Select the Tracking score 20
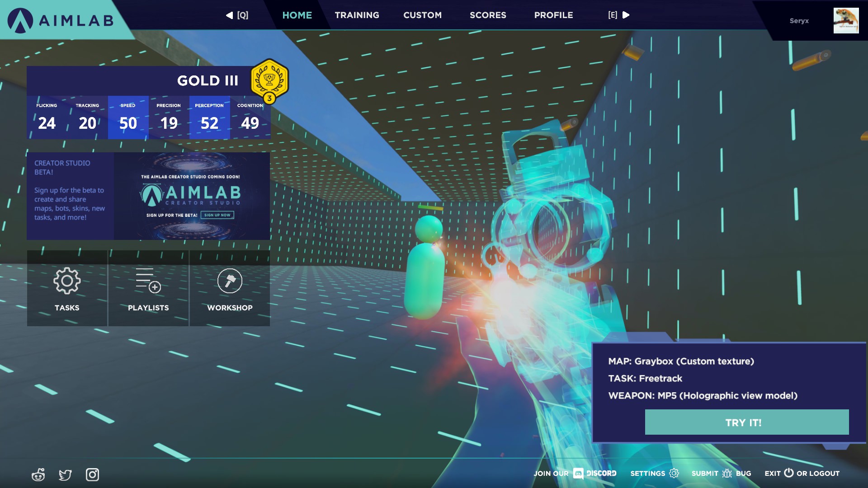Viewport: 868px width, 488px height. click(x=87, y=117)
